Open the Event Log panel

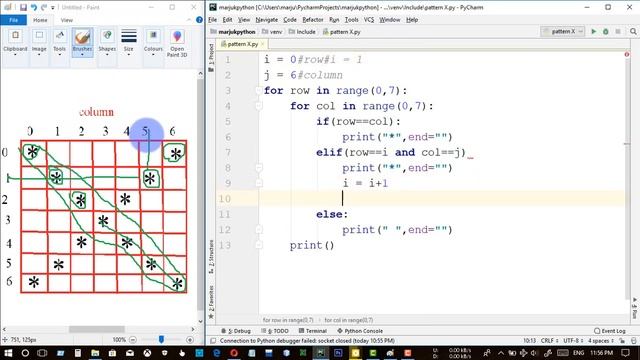(610, 331)
